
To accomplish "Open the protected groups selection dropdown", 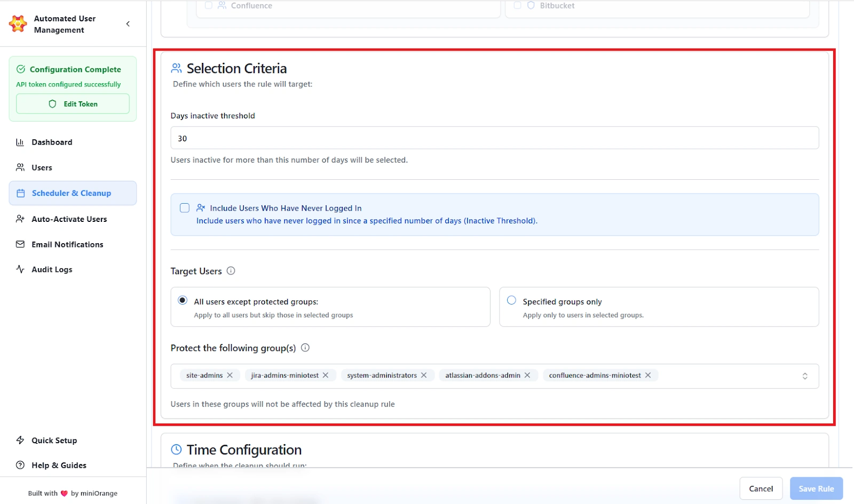I will coord(805,375).
